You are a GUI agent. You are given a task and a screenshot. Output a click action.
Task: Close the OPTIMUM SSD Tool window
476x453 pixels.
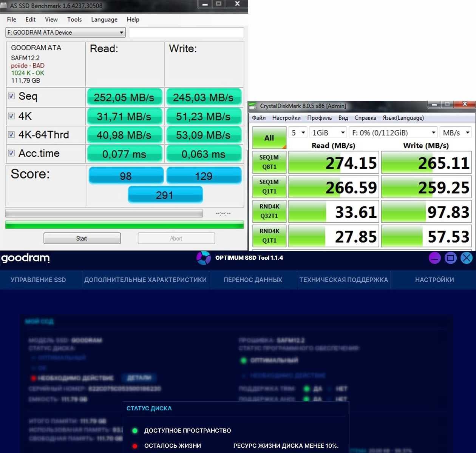(x=467, y=258)
